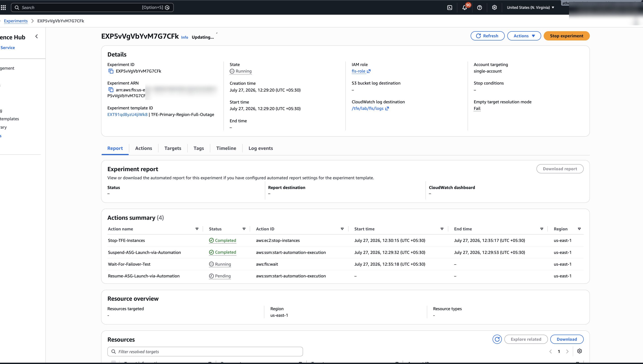Viewport: 643px width, 364px height.
Task: Click the Completed status icon for Stop-TFE-Instances
Action: coord(211,241)
